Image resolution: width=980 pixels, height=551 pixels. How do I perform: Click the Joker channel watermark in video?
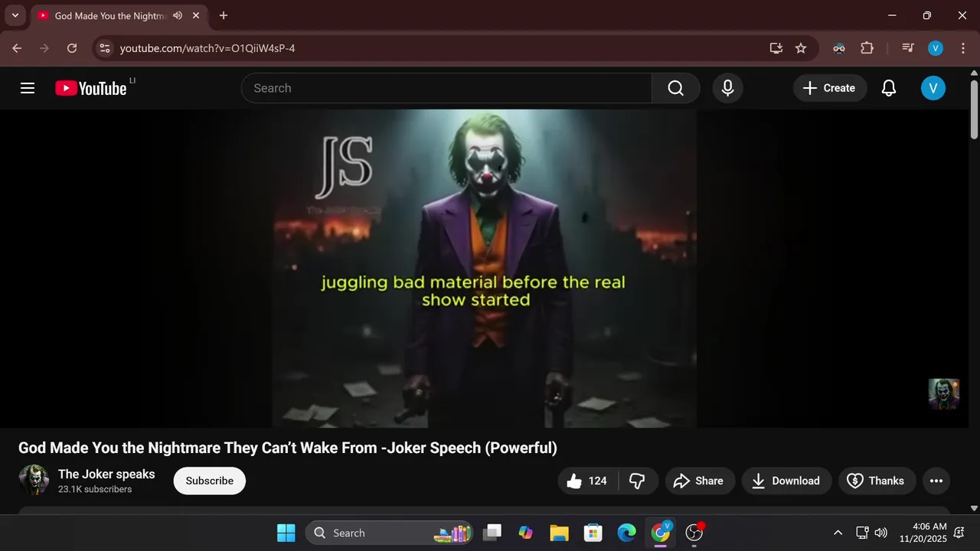coord(943,393)
